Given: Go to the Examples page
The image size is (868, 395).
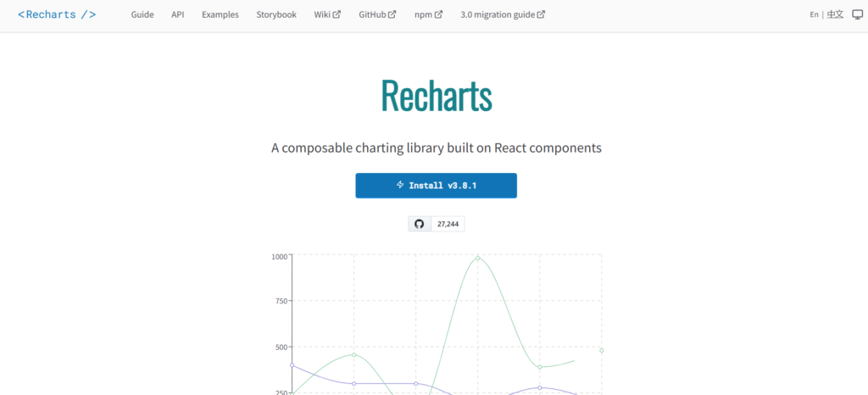Looking at the screenshot, I should pos(220,15).
